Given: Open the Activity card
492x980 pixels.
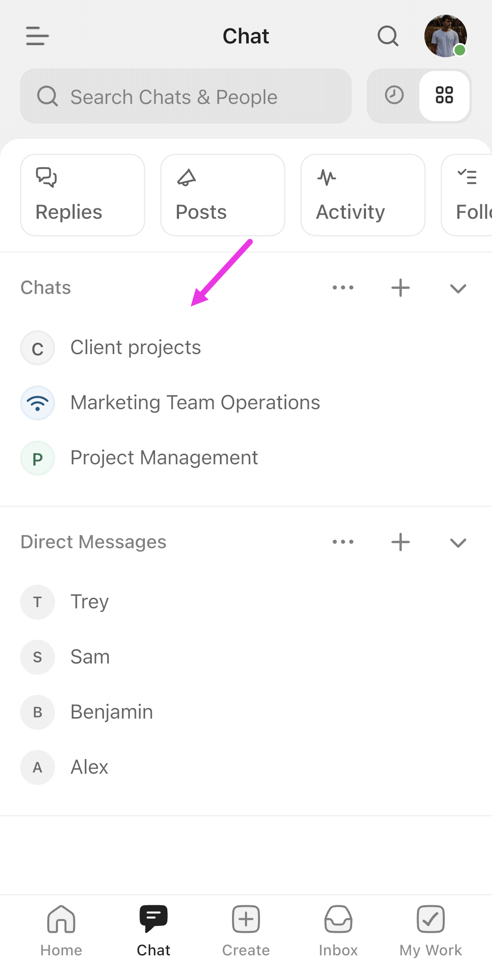Looking at the screenshot, I should (x=363, y=195).
